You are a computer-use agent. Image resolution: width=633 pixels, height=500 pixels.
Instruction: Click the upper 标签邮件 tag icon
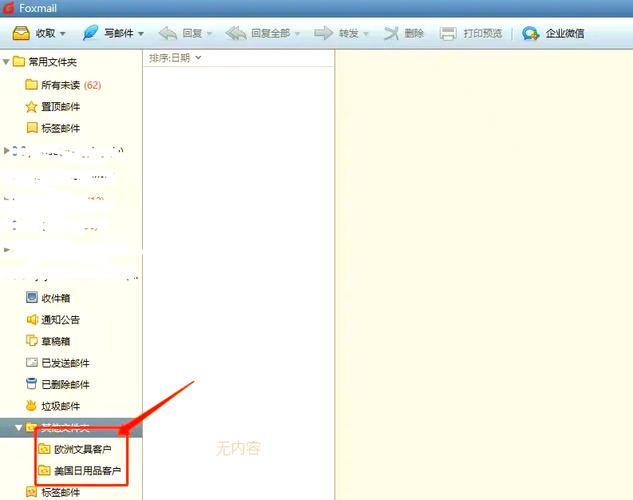point(31,128)
